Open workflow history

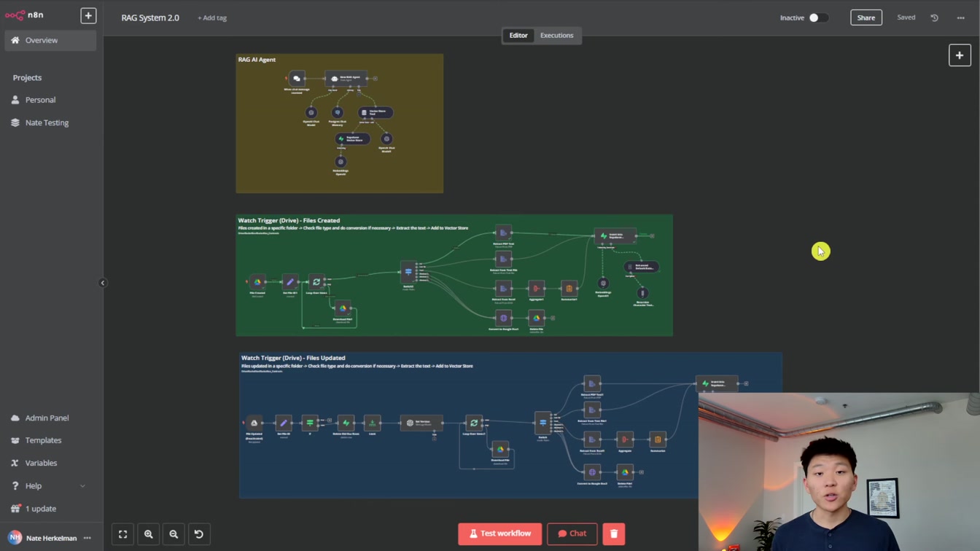click(x=934, y=17)
